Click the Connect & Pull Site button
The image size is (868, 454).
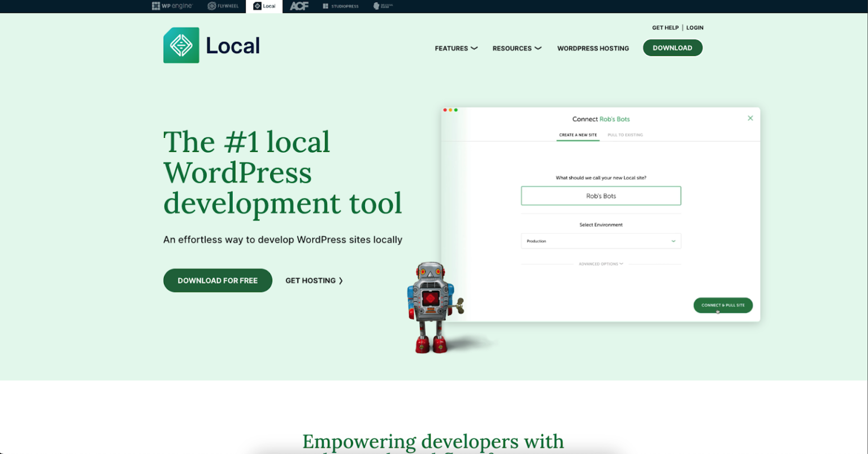[x=723, y=305]
